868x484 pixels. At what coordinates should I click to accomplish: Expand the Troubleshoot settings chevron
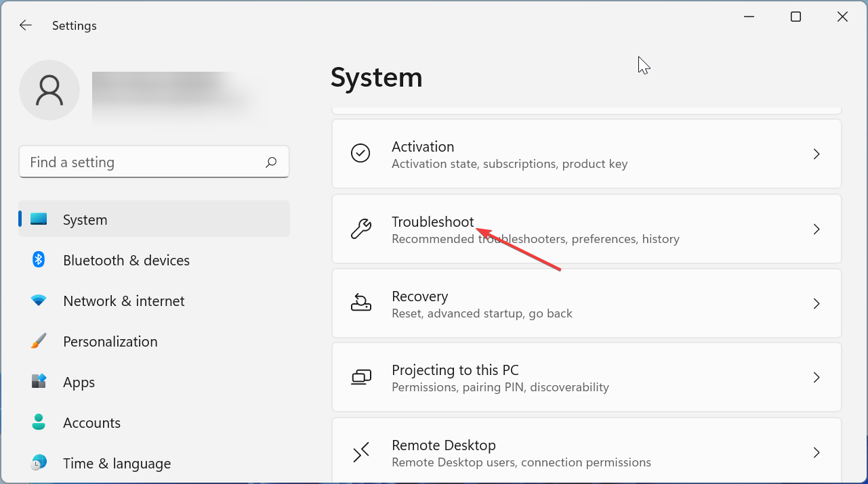point(817,229)
